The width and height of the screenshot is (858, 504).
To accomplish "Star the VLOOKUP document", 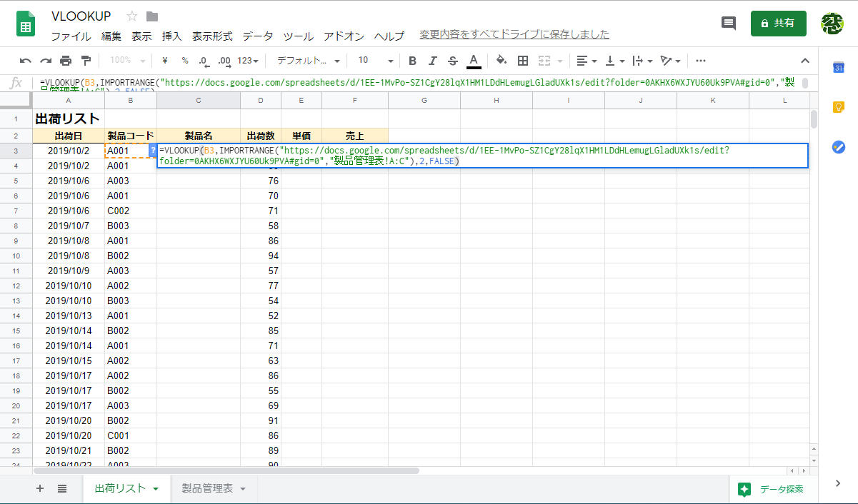I will 131,16.
